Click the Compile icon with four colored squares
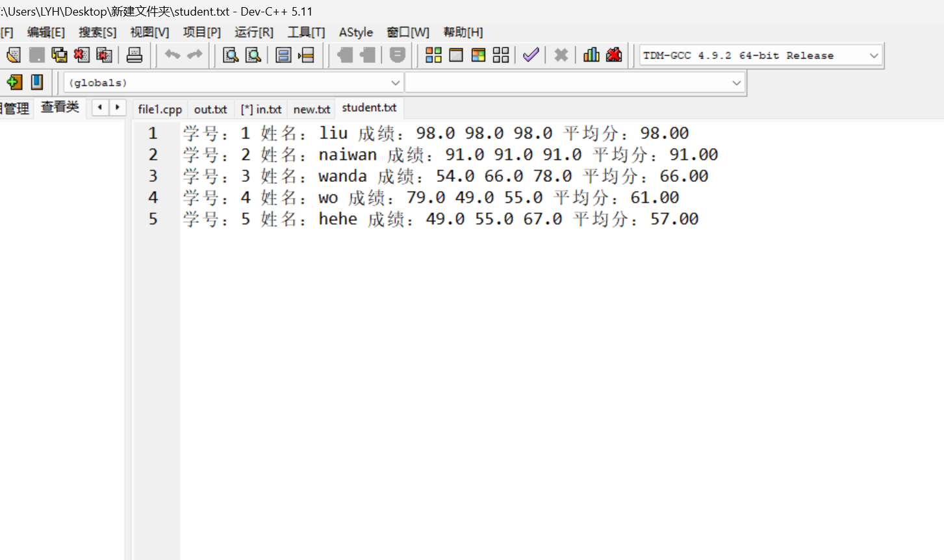This screenshot has height=560, width=944. [x=433, y=55]
